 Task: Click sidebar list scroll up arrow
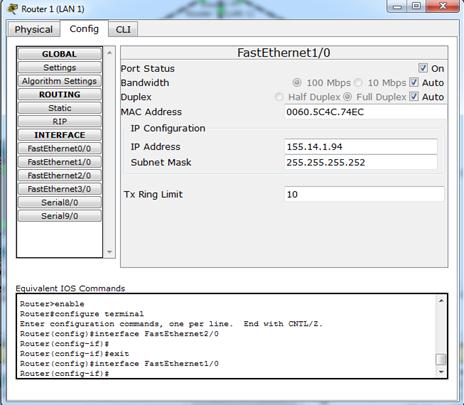[109, 53]
